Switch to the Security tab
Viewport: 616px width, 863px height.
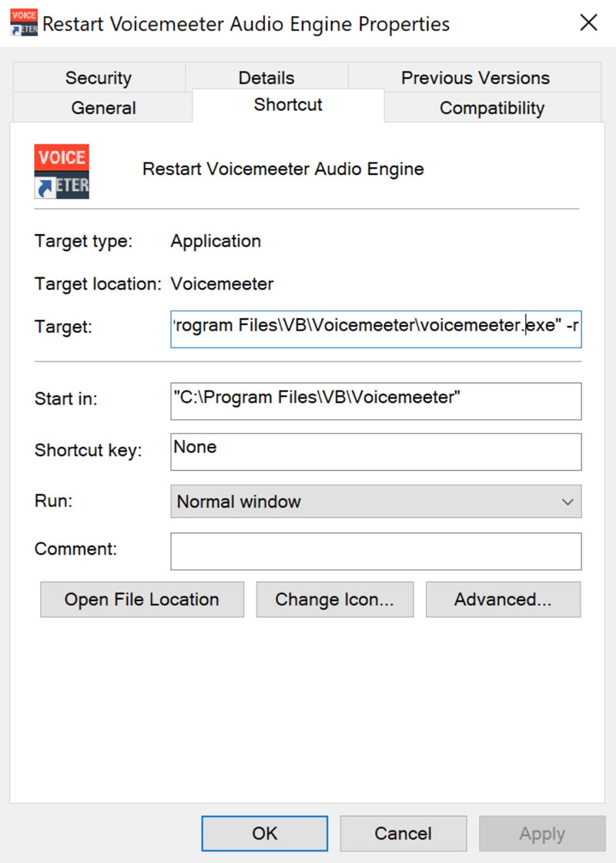[99, 78]
